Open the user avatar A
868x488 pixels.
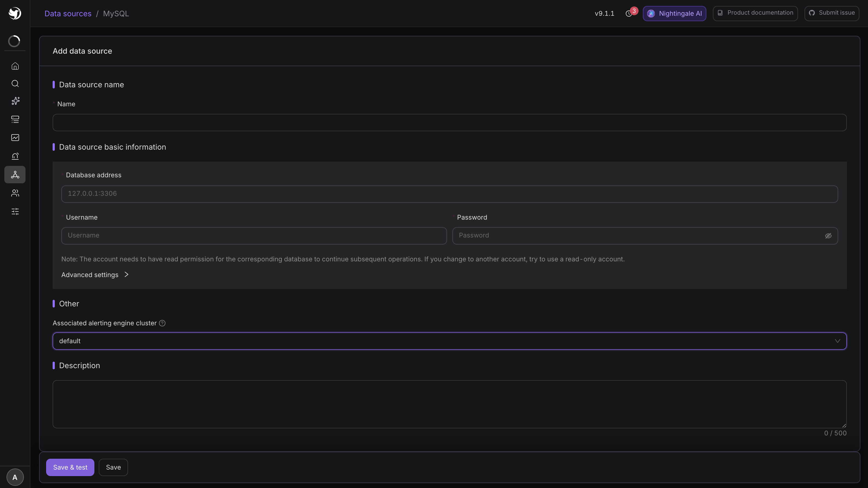15,477
